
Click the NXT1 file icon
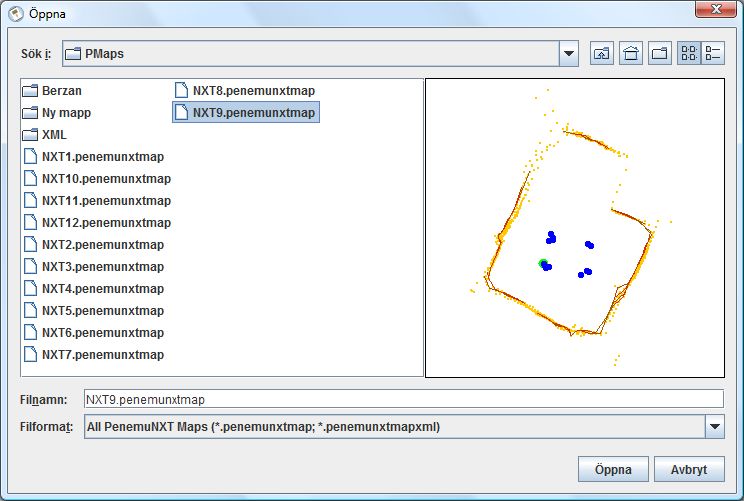click(x=30, y=156)
